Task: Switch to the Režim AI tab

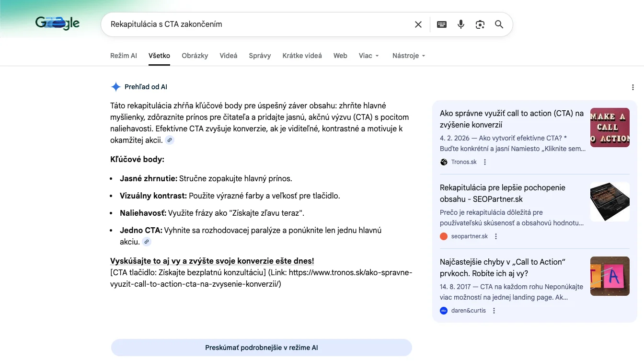Action: pos(123,56)
